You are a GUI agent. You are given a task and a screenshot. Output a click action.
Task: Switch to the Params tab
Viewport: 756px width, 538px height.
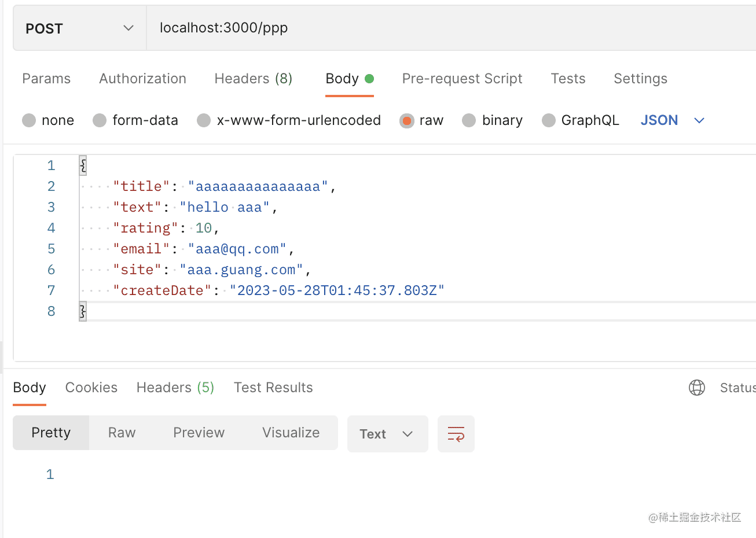click(46, 79)
